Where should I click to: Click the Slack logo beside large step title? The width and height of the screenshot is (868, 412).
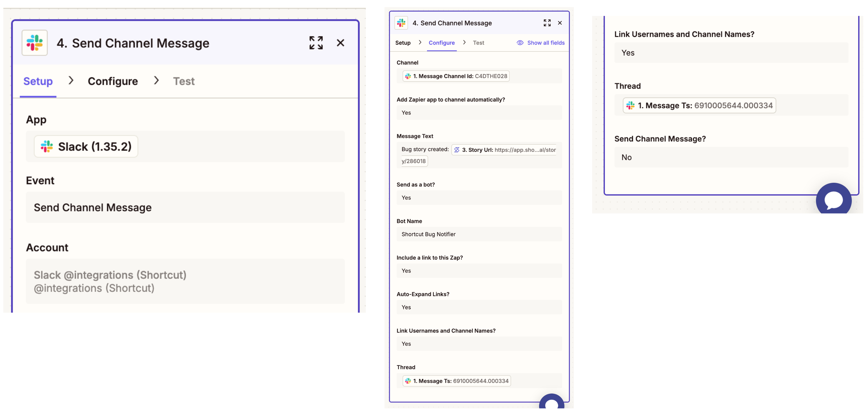[35, 43]
